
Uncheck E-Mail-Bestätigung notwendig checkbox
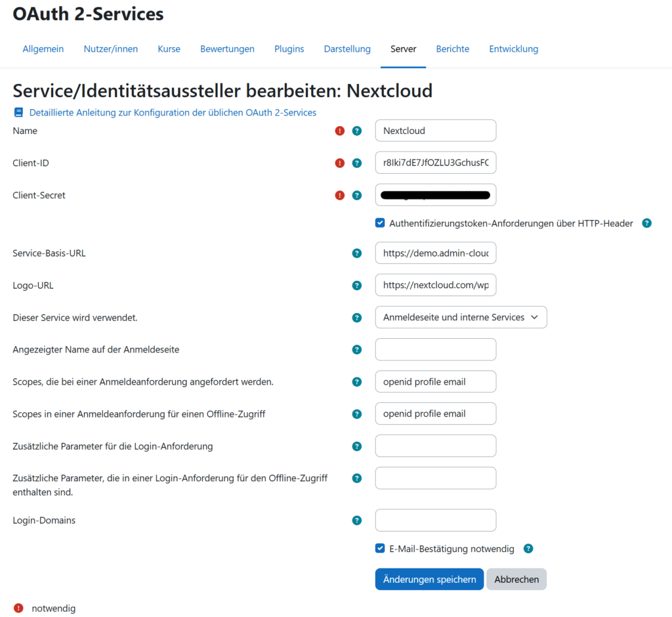[x=380, y=549]
